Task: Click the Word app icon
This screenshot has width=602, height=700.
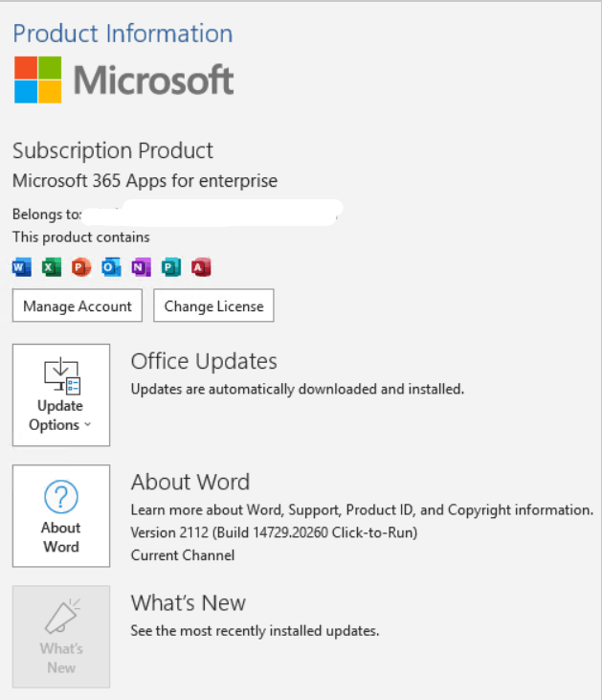Action: [x=22, y=267]
